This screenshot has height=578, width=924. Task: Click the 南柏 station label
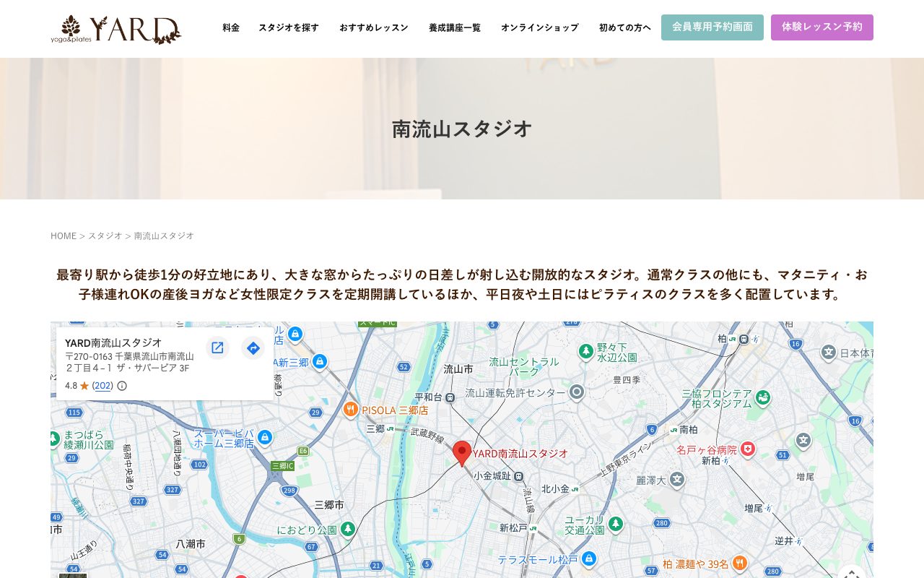click(x=689, y=429)
